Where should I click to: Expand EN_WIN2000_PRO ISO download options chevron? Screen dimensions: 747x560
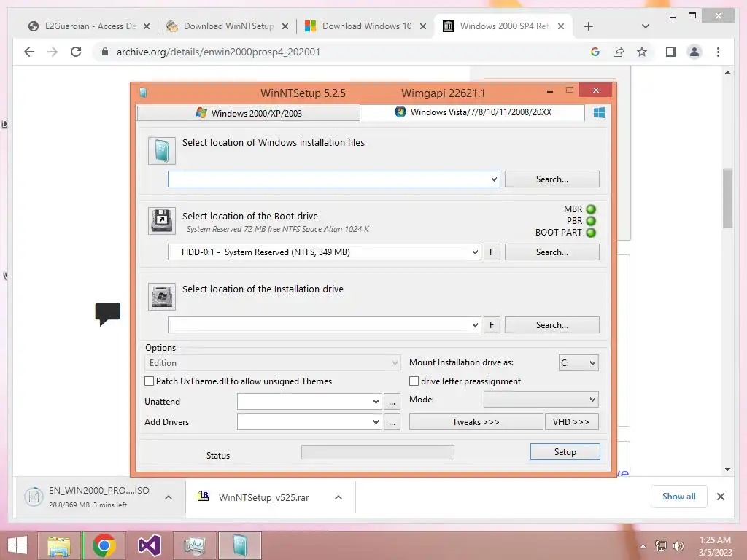(169, 497)
